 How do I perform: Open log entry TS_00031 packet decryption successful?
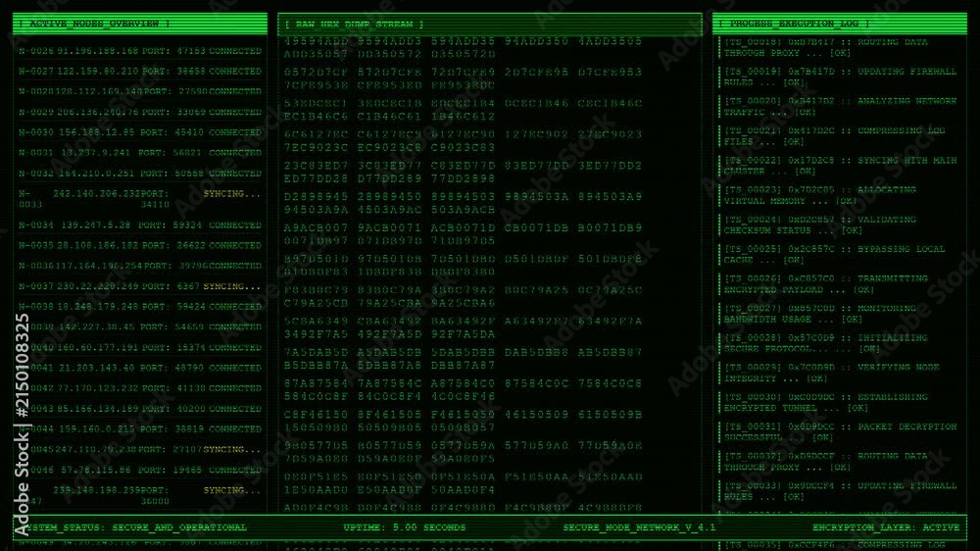click(x=840, y=432)
